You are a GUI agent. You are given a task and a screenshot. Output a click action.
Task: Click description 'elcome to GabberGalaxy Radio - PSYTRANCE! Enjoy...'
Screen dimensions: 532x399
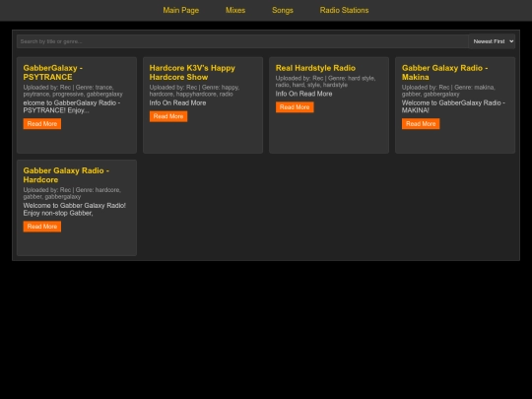click(72, 106)
